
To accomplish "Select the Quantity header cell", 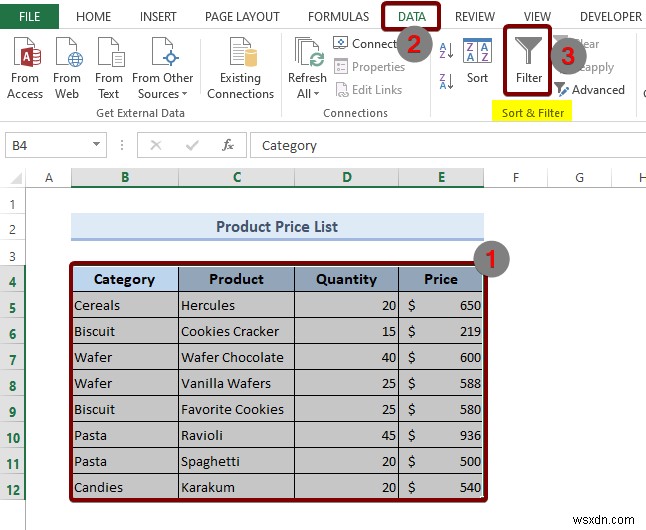I will (346, 279).
